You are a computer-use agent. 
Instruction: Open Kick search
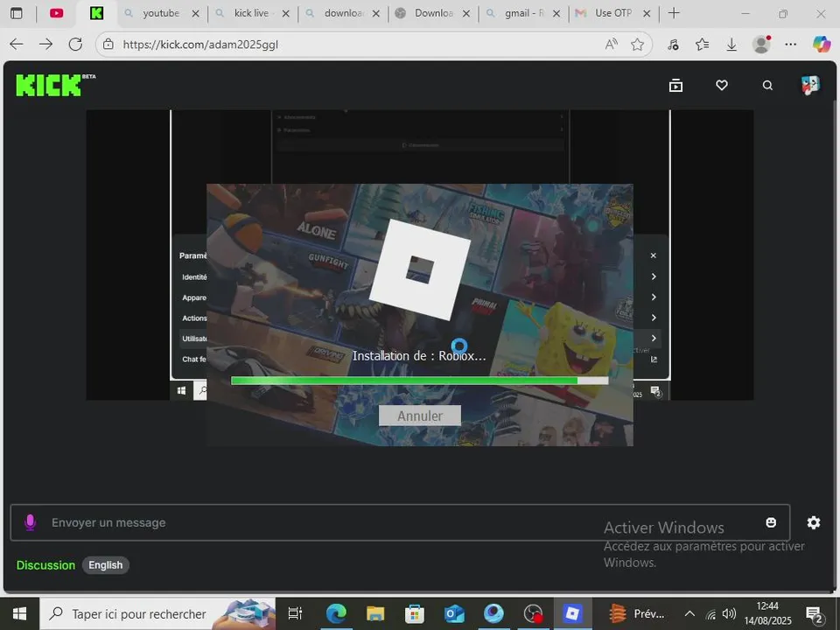[767, 85]
